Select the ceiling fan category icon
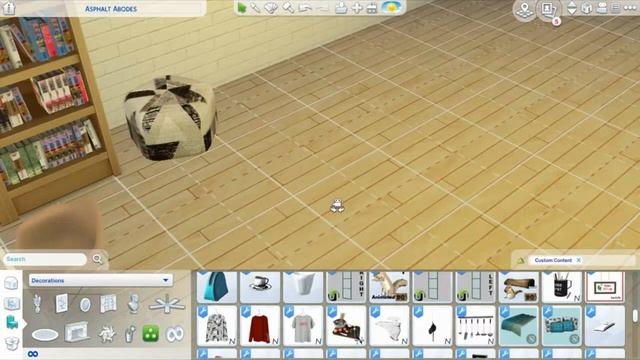Screen dimensions: 640x360 167,304
